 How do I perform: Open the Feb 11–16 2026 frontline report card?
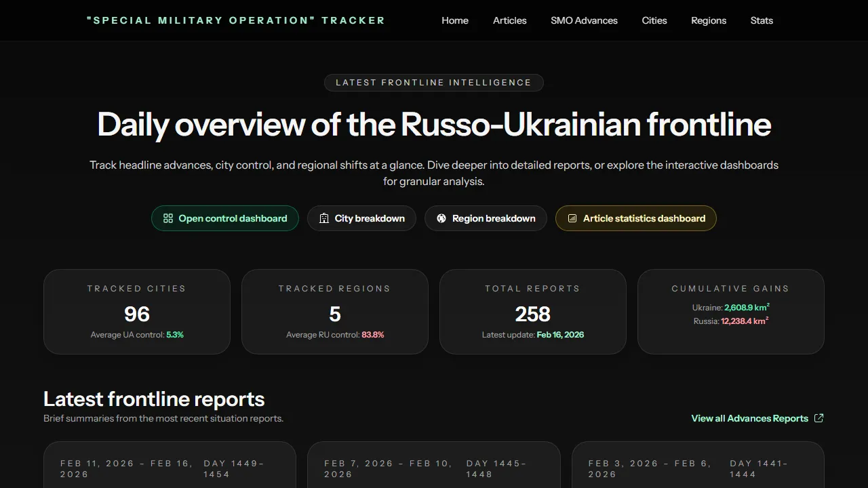coord(170,468)
